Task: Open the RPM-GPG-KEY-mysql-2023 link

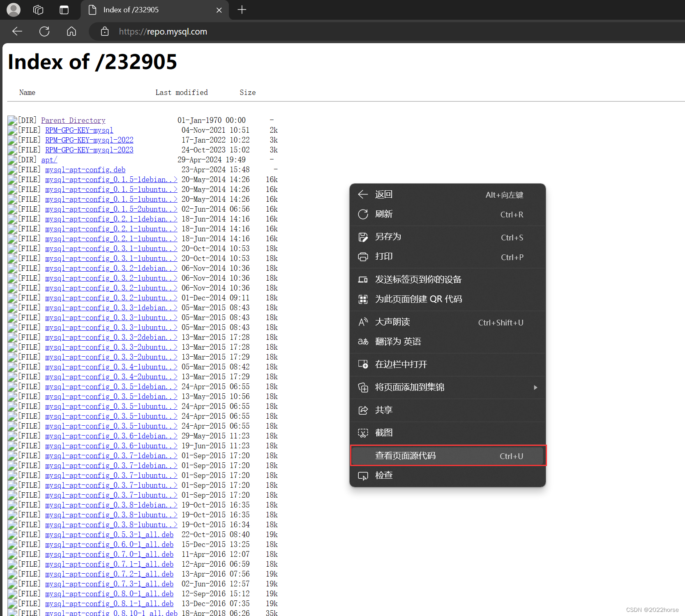Action: click(89, 150)
